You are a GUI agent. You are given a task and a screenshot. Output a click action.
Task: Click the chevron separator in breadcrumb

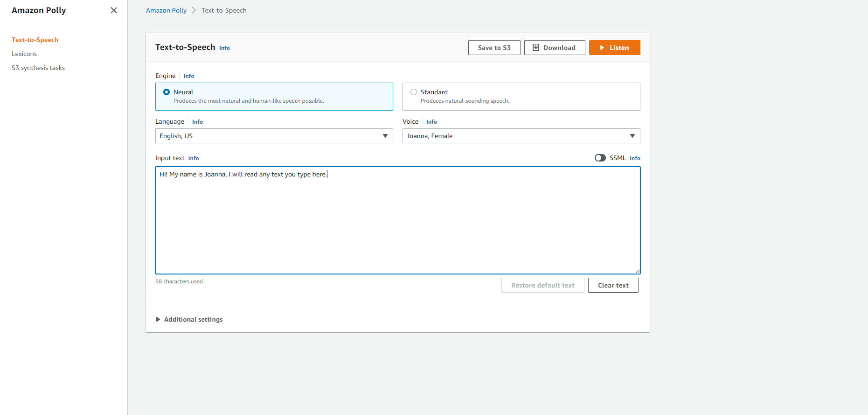tap(194, 10)
